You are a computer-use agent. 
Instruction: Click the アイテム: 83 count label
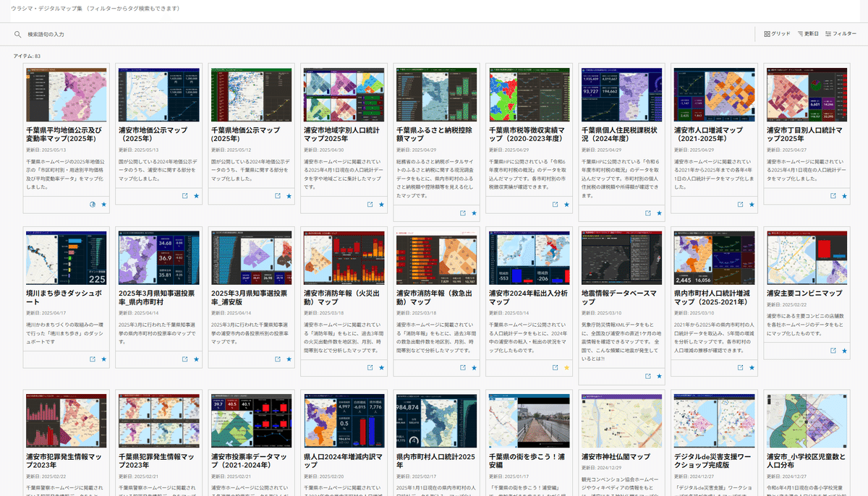pyautogui.click(x=27, y=56)
